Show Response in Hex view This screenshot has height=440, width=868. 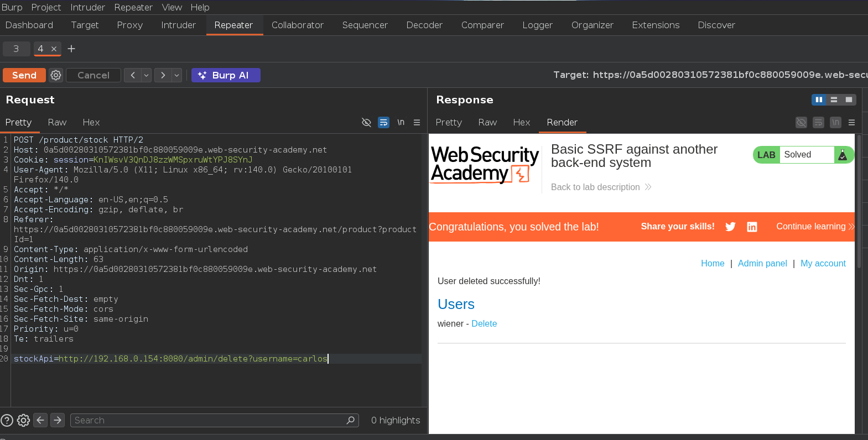(522, 122)
